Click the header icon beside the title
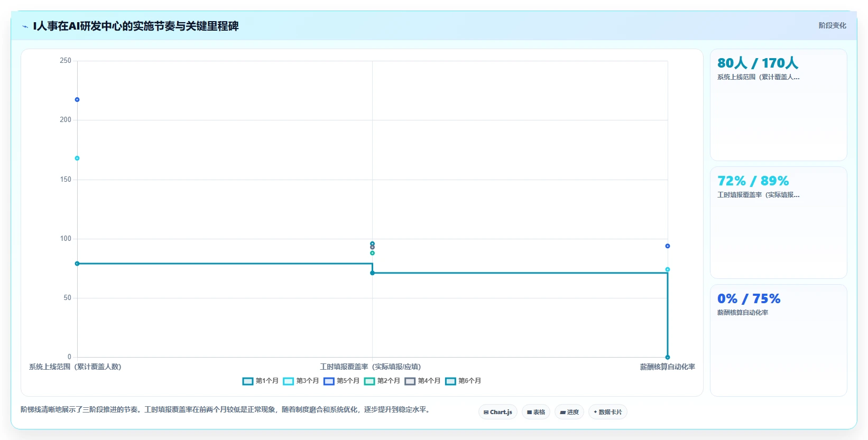Screen dimensions: 868x440 click(25, 26)
